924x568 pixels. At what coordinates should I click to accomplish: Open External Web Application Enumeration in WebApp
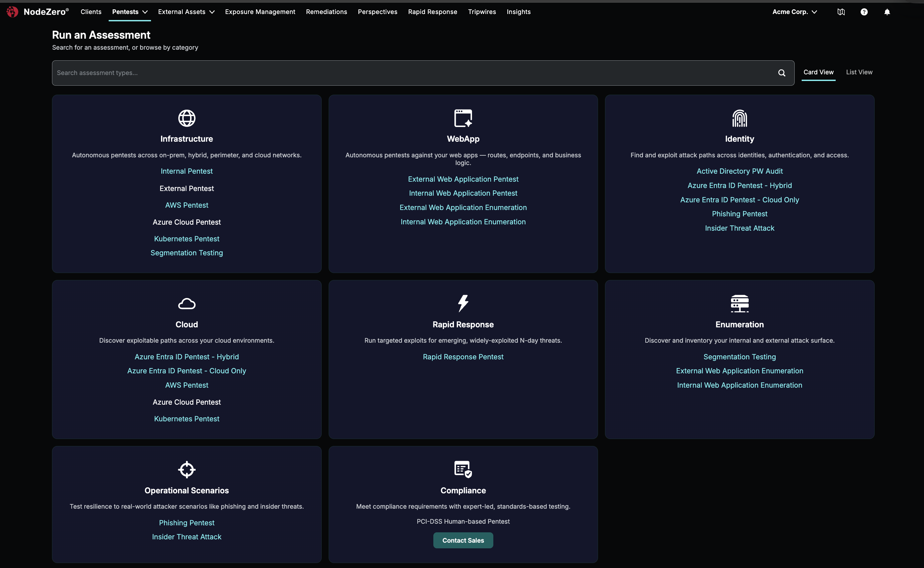click(463, 207)
